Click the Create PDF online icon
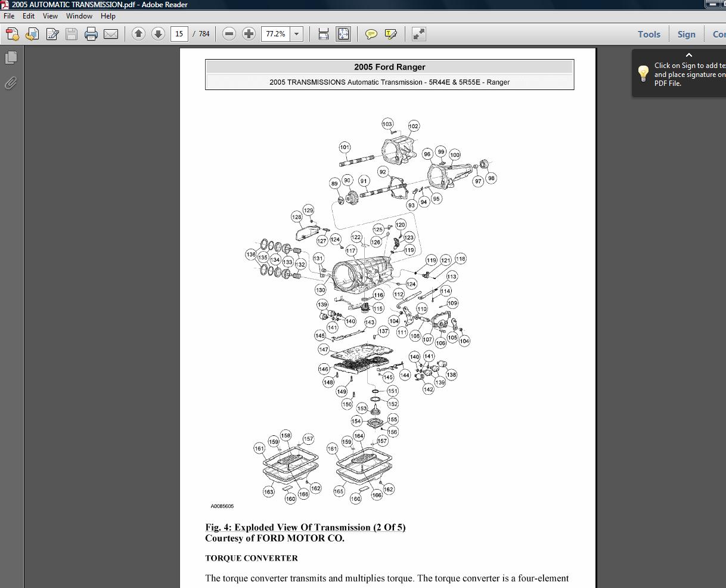The height and width of the screenshot is (588, 726). [x=12, y=34]
